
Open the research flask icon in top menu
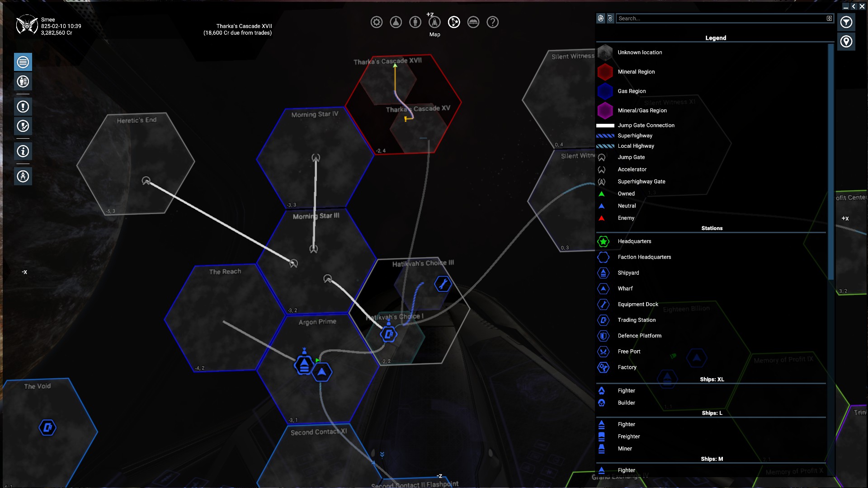click(x=396, y=22)
